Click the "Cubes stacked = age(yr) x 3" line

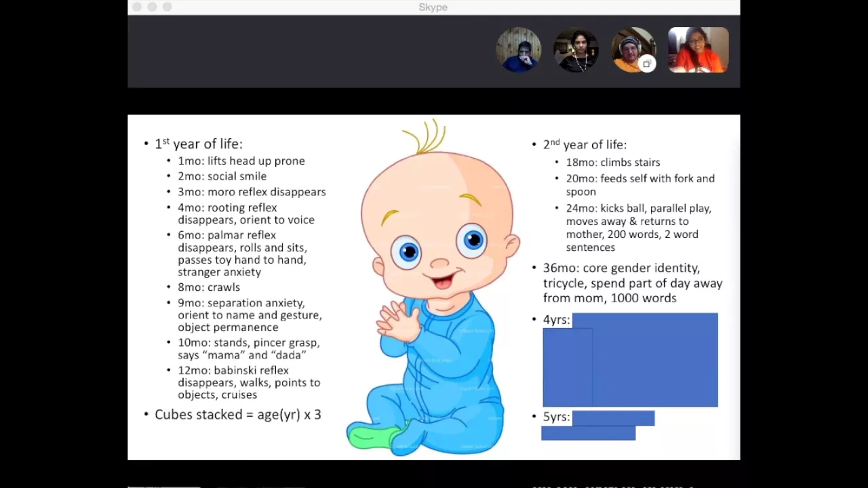(238, 415)
